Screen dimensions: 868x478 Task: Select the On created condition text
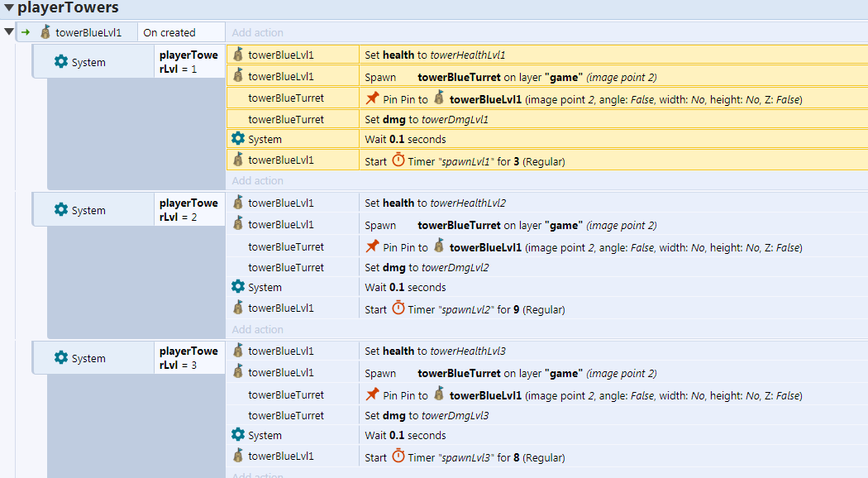point(169,33)
